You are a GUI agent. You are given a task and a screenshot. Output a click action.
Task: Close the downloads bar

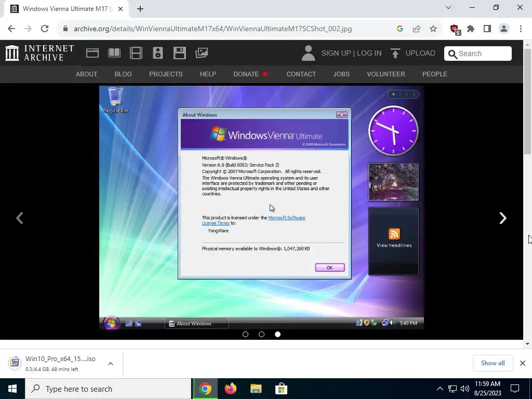coord(523,363)
